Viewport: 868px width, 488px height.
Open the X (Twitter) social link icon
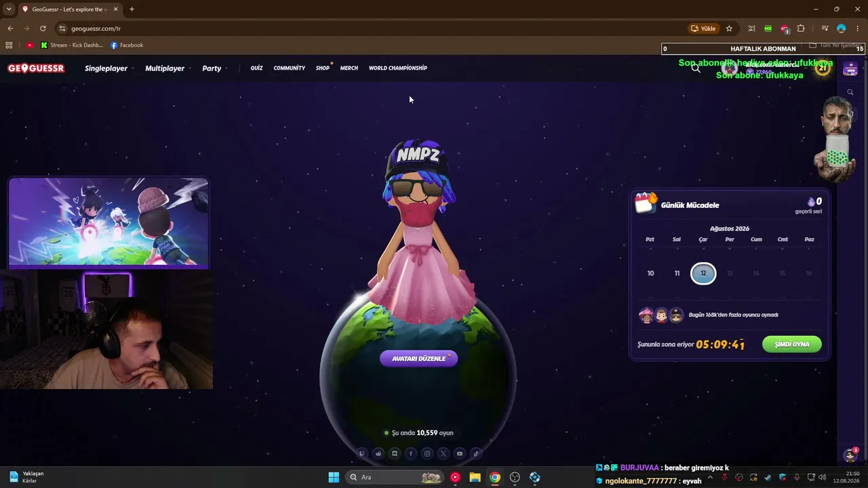[443, 453]
